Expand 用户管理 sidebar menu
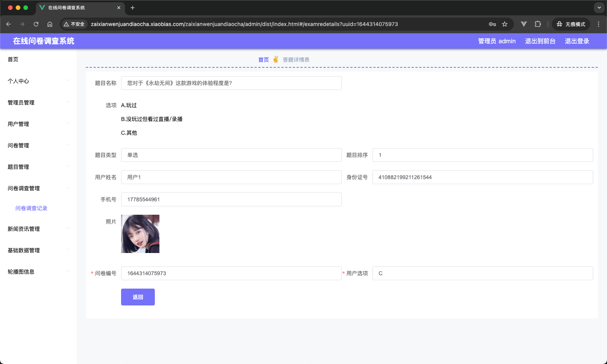Image resolution: width=607 pixels, height=364 pixels. point(38,124)
